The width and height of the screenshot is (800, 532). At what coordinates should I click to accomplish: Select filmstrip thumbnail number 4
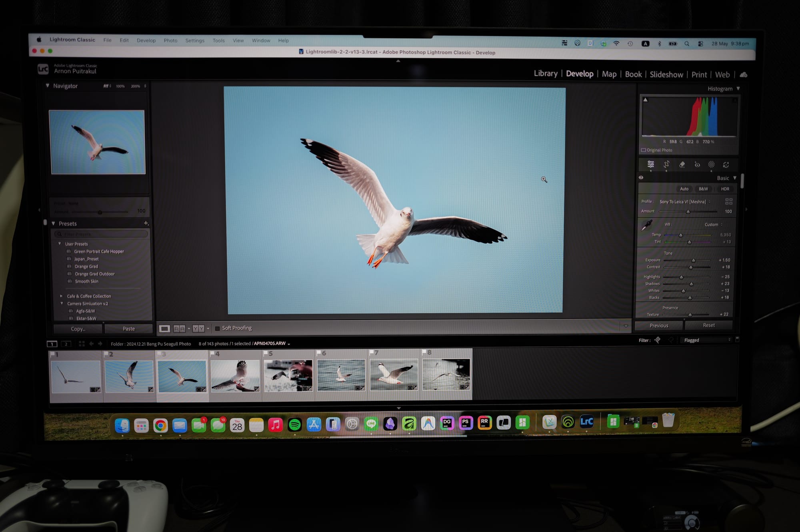click(235, 375)
